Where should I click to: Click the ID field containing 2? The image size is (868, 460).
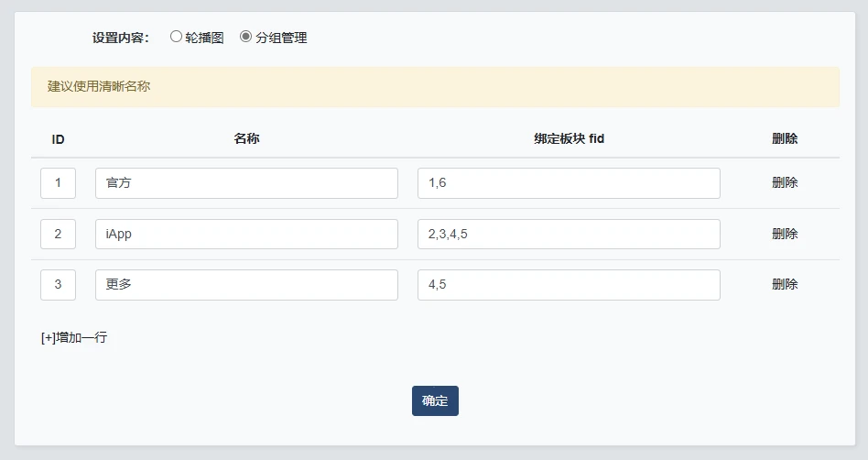tap(58, 234)
